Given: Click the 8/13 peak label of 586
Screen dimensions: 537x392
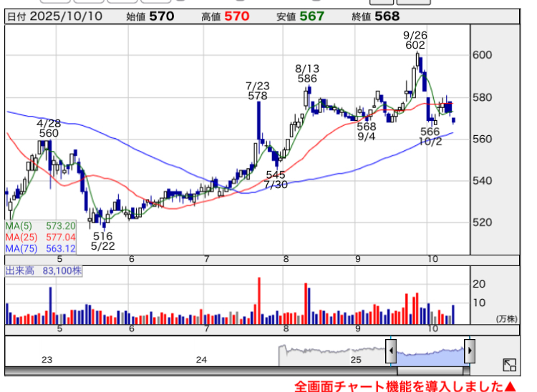Looking at the screenshot, I should pyautogui.click(x=307, y=73).
